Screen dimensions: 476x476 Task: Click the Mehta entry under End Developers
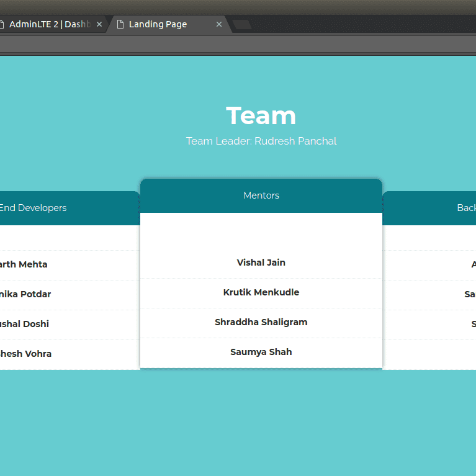[x=24, y=264]
